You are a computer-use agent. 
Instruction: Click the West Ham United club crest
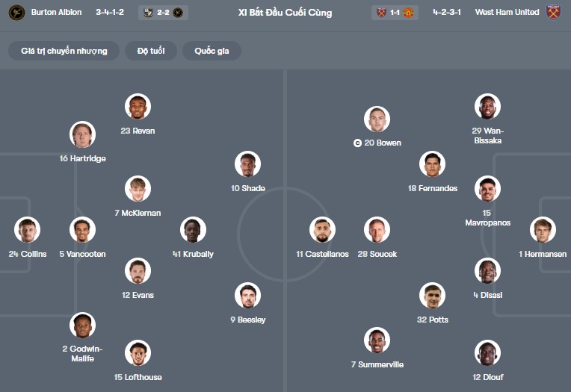pos(553,13)
